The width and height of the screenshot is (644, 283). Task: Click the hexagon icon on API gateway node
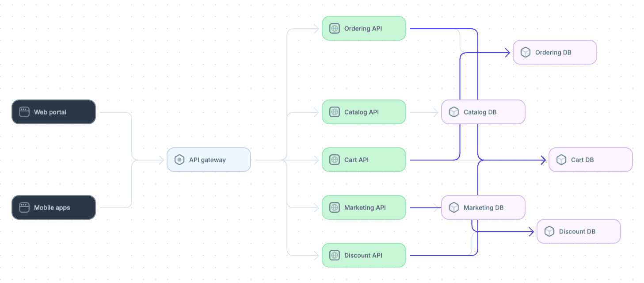pyautogui.click(x=179, y=160)
